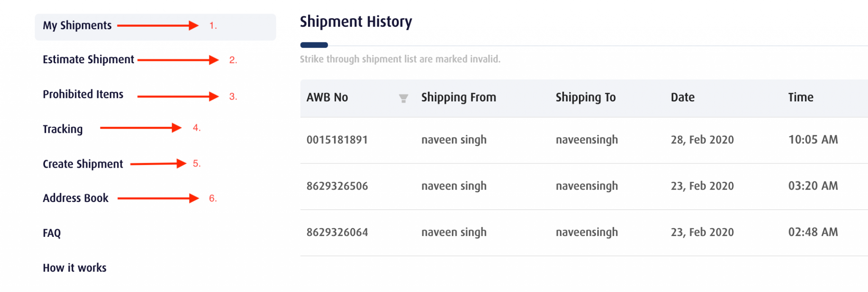Open shipment AWB 0015181891

coord(337,140)
